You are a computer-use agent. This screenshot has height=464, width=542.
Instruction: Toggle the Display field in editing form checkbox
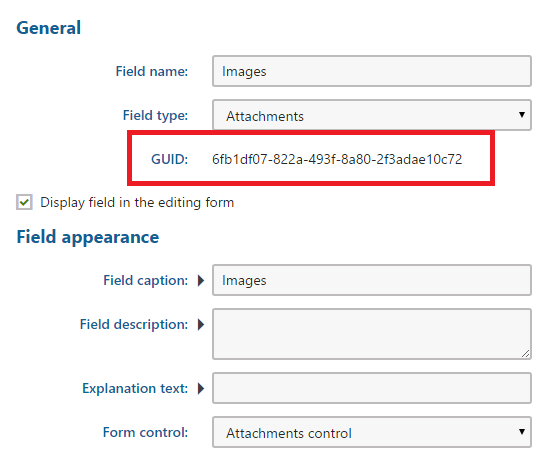point(24,202)
